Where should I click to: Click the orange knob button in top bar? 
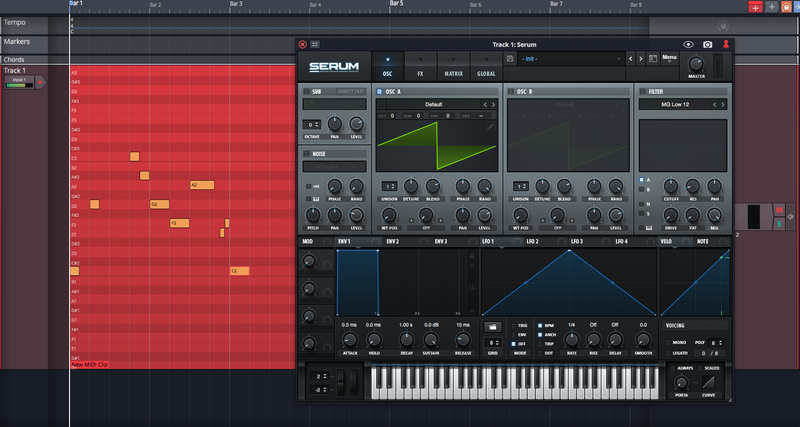pyautogui.click(x=786, y=7)
